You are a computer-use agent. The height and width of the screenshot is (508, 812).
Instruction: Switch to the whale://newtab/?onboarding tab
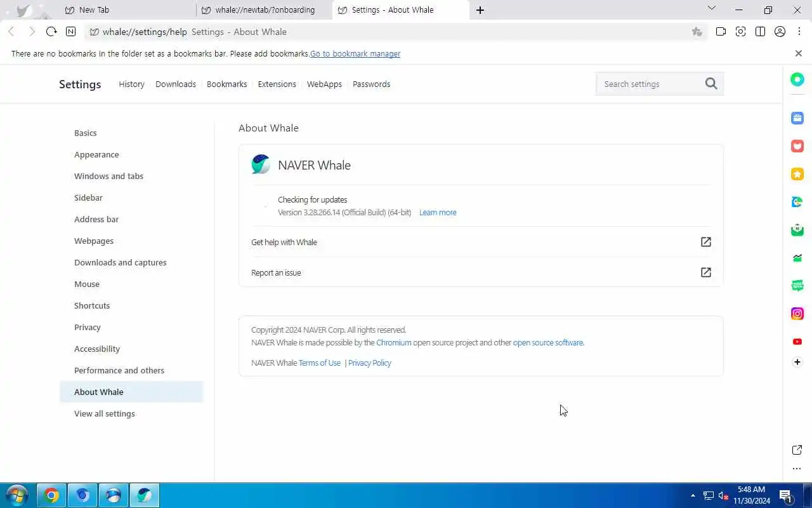[x=264, y=10]
